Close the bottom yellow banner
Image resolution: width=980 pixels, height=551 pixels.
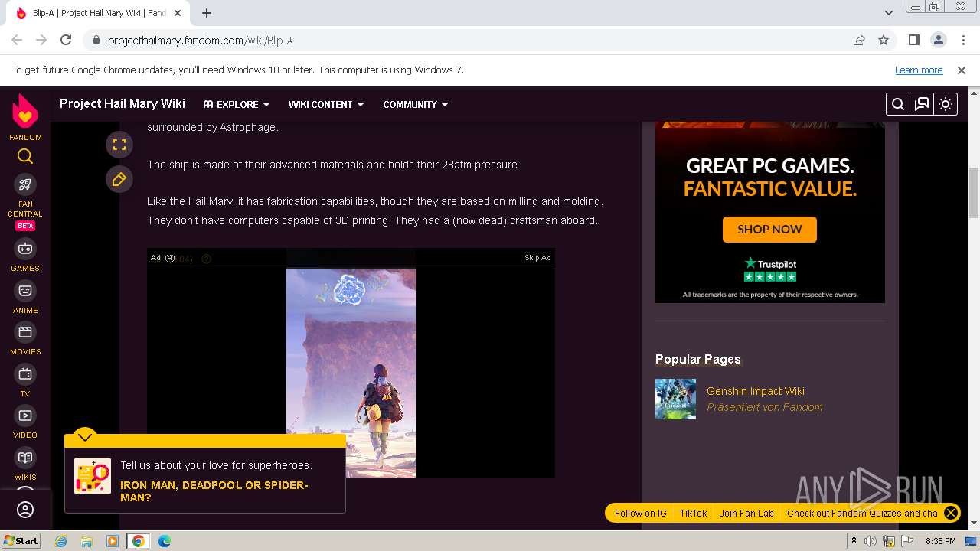[x=951, y=513]
